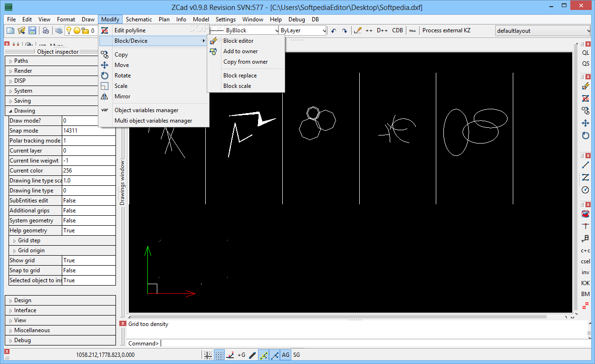Select the Circle tool in right toolbar
This screenshot has height=364, width=595.
coord(585,190)
